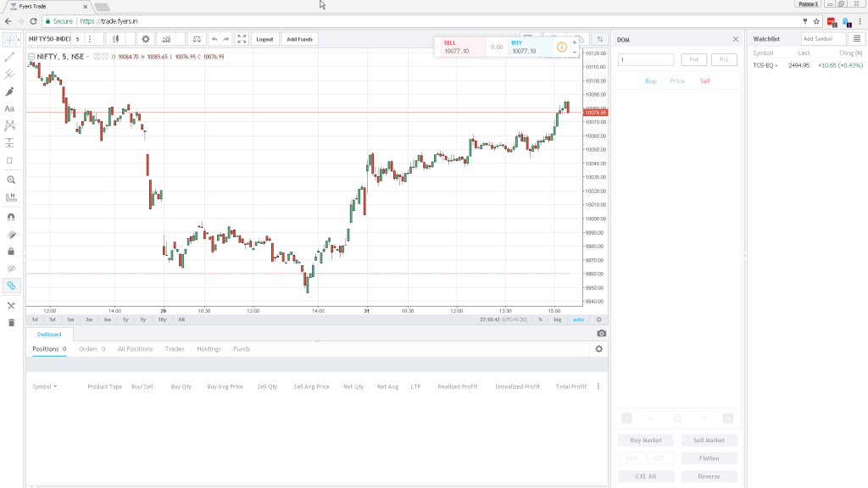The width and height of the screenshot is (868, 488).
Task: Click the plus stepper beside Buy price
Action: click(576, 41)
